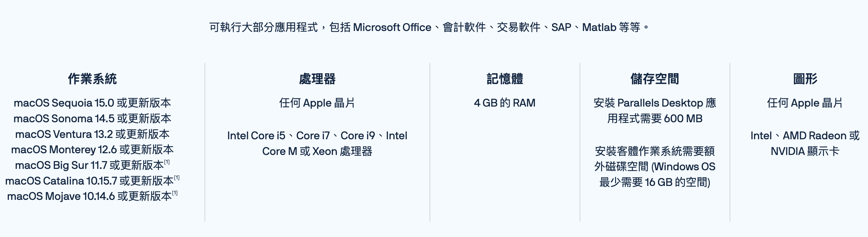Image resolution: width=868 pixels, height=237 pixels.
Task: Click the macOS Monterey 12.6 line
Action: (x=92, y=149)
